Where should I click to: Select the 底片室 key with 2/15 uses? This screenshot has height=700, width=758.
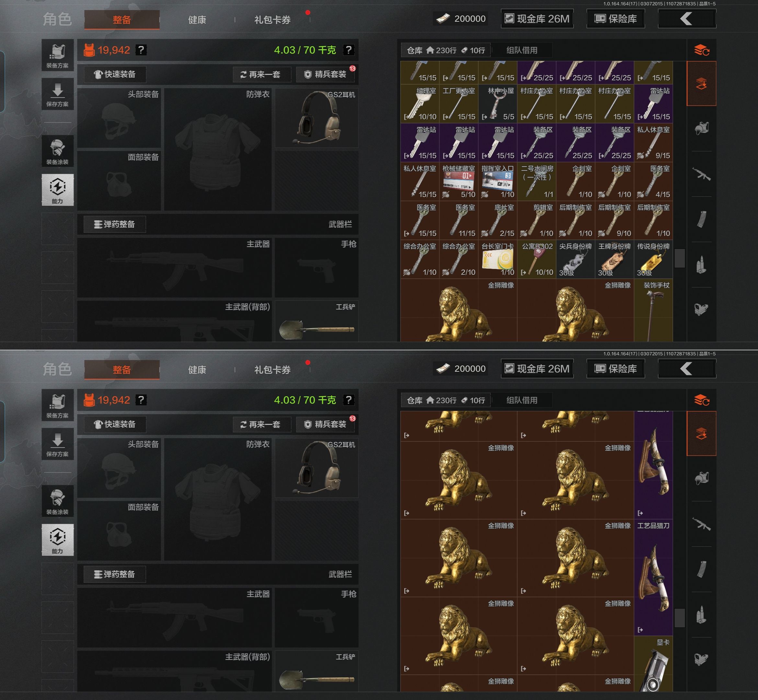(498, 220)
